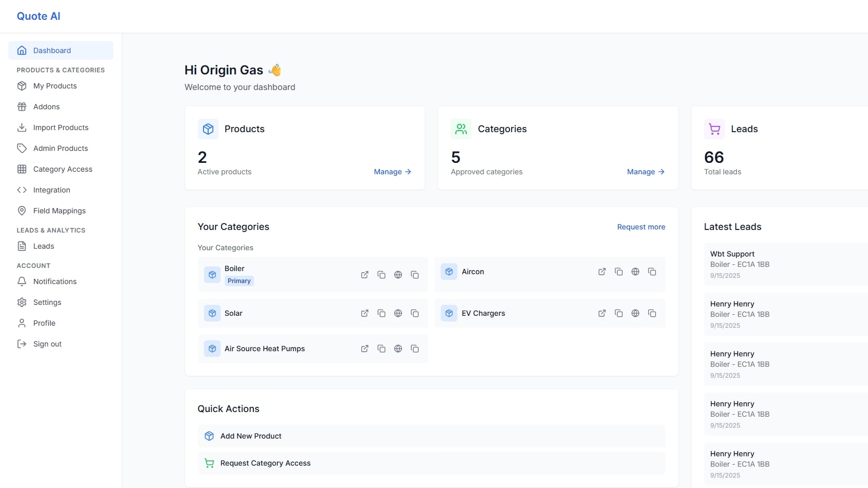Open the EV Chargers external link icon
868x488 pixels.
602,313
